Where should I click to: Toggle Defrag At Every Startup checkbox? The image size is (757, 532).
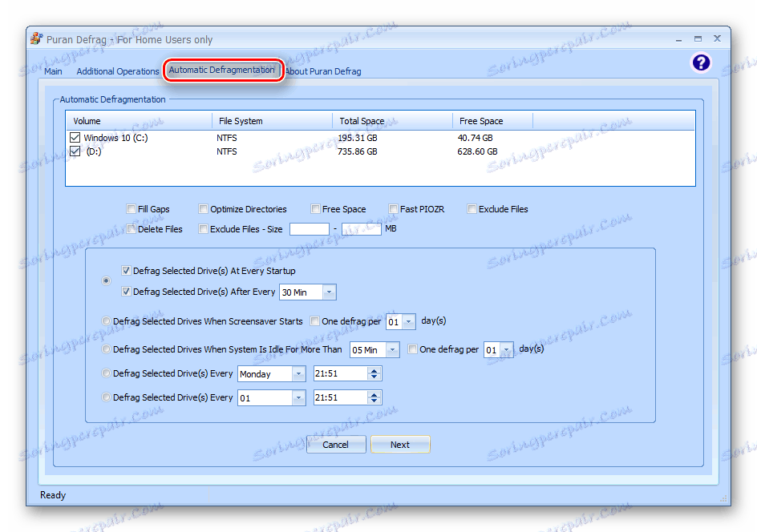pyautogui.click(x=126, y=271)
